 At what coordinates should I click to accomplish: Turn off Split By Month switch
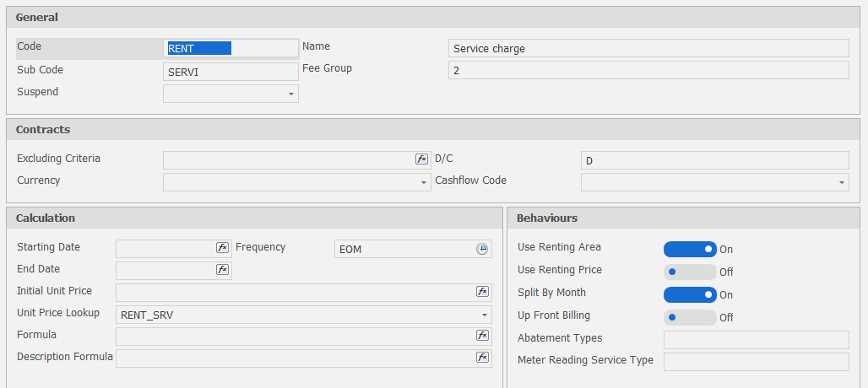click(x=690, y=294)
